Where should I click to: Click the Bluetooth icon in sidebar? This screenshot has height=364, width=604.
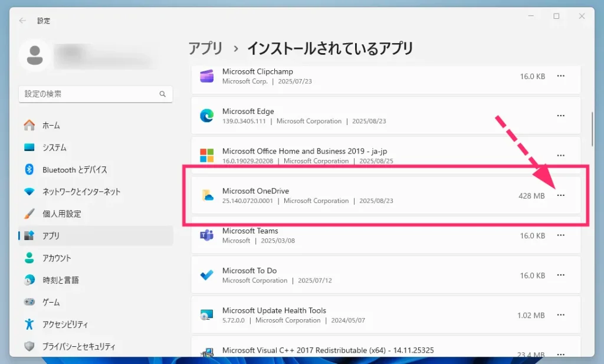coord(29,169)
